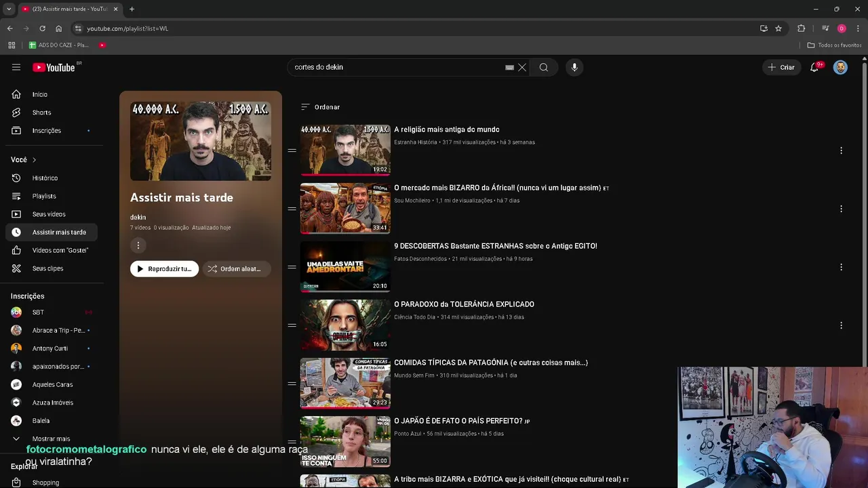Open Estranha História channel link

click(x=416, y=142)
